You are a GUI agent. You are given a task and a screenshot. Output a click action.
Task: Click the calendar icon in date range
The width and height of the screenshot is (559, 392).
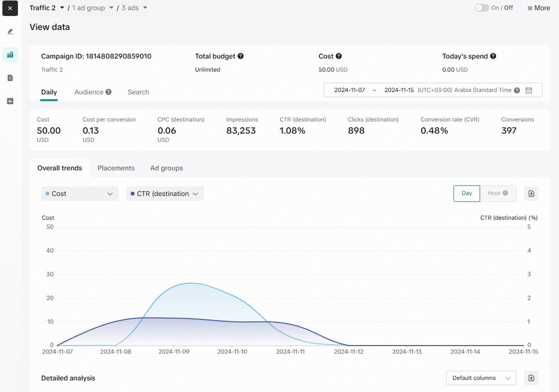click(528, 90)
